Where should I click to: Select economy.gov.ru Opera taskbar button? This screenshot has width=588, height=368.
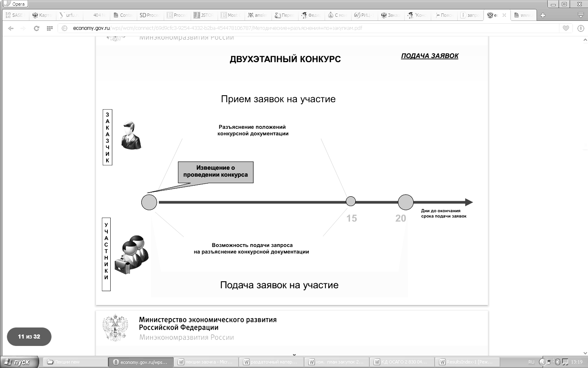point(141,362)
